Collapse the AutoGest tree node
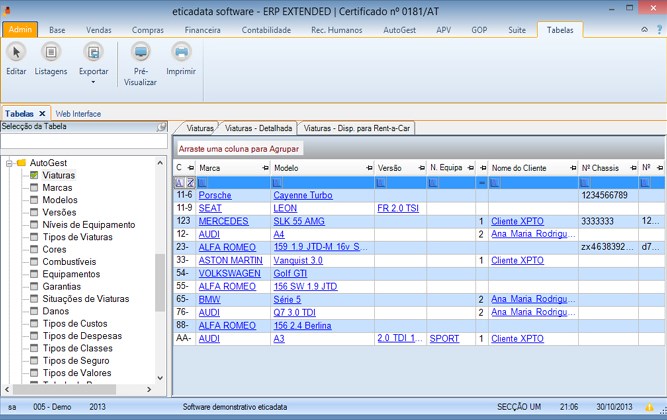Screen dimensions: 667x420 tap(9, 162)
